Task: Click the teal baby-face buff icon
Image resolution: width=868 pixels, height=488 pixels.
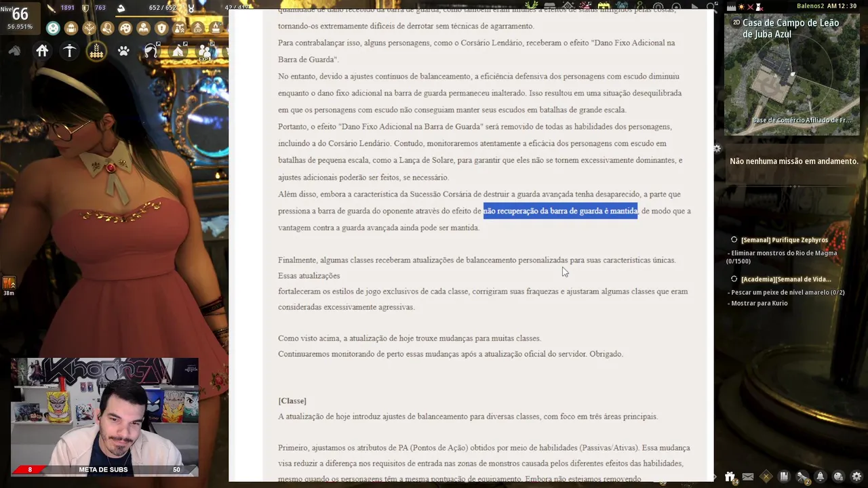Action: 53,28
